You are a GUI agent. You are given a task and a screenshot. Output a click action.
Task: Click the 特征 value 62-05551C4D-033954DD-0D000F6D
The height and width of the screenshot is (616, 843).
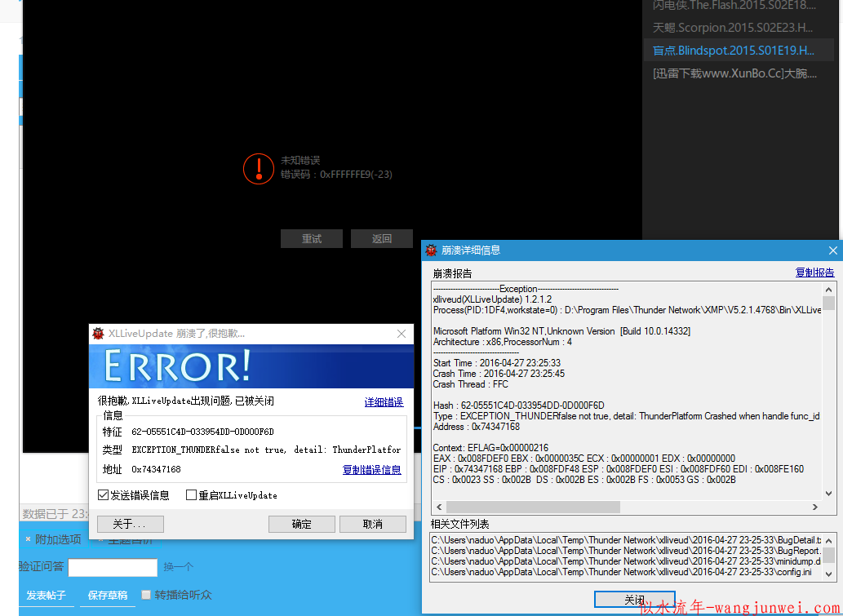pyautogui.click(x=202, y=432)
